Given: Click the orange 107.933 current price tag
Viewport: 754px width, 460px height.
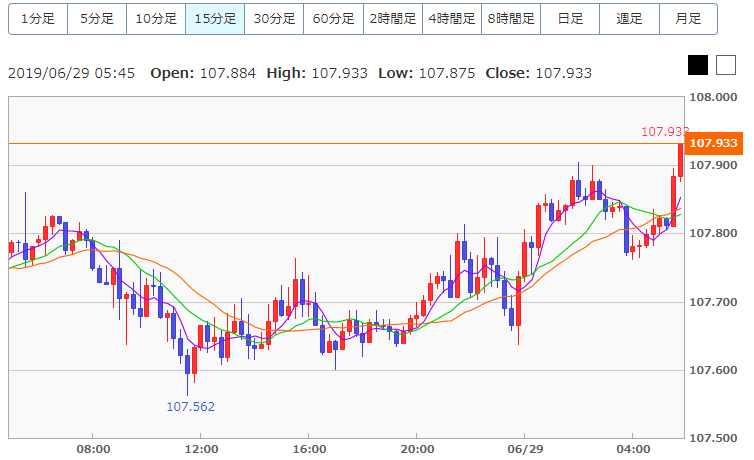Looking at the screenshot, I should (x=714, y=143).
